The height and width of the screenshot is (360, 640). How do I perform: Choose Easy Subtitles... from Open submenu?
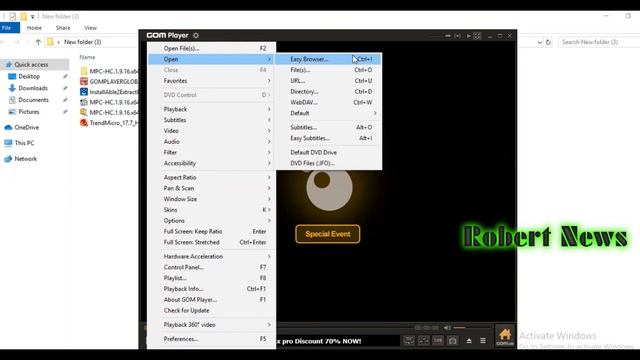(329, 138)
